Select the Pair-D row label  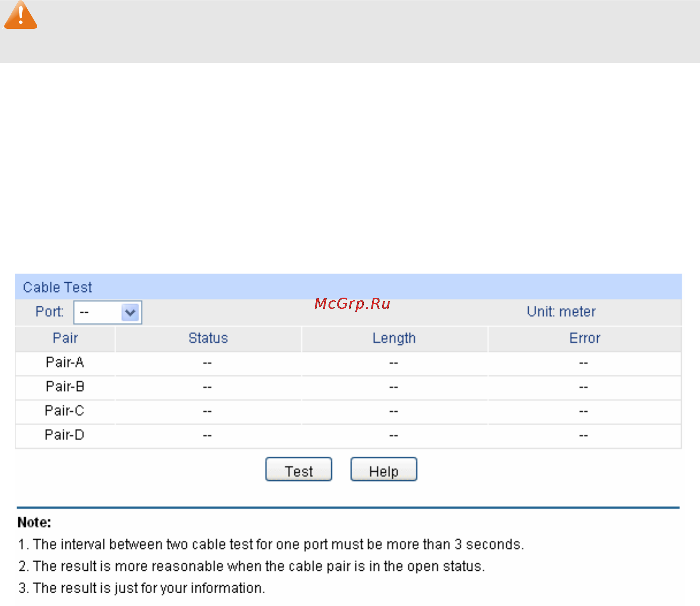click(x=64, y=435)
